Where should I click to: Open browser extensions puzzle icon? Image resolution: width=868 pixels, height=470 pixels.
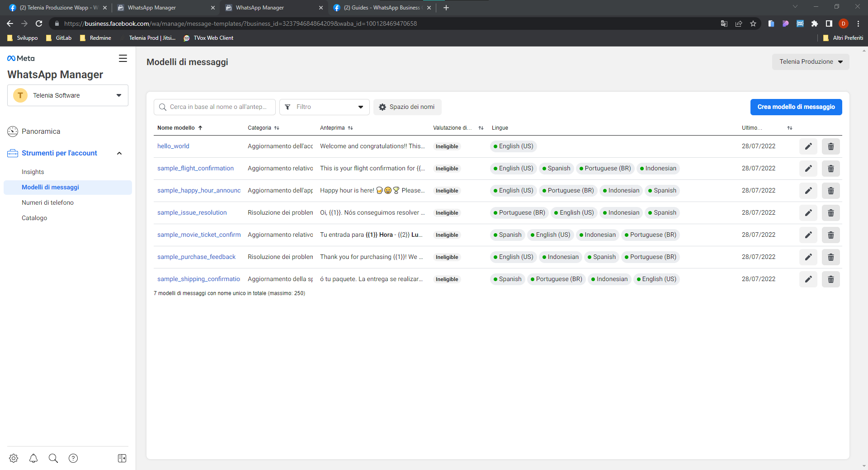click(x=815, y=23)
